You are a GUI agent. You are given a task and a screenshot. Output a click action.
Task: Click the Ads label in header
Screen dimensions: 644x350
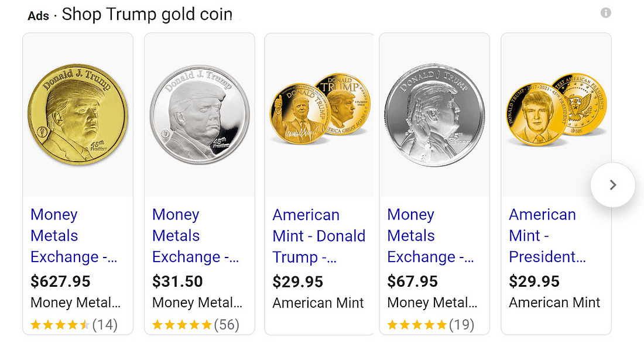pos(38,16)
